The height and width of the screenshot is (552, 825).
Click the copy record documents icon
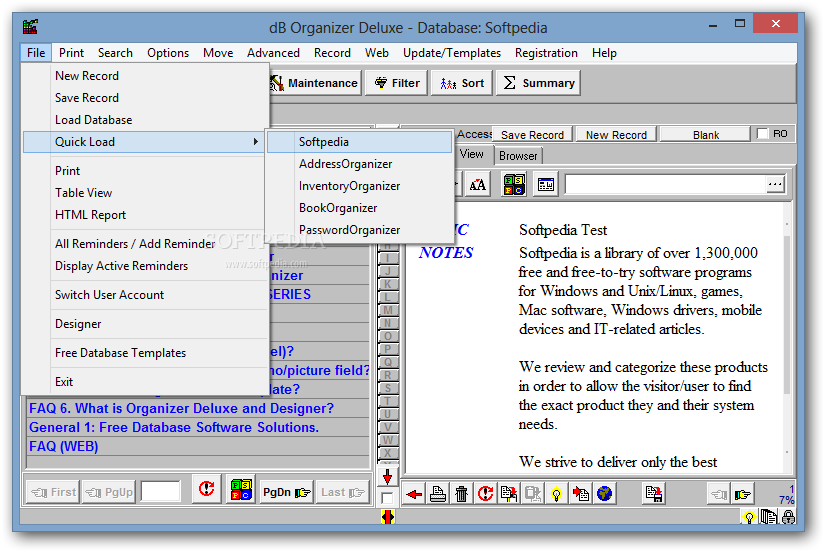[x=509, y=494]
